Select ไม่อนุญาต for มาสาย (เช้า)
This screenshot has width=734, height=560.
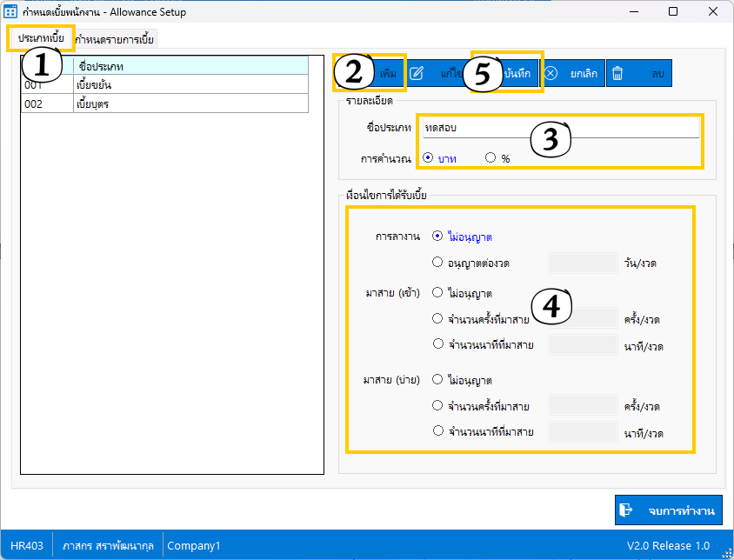pyautogui.click(x=437, y=293)
